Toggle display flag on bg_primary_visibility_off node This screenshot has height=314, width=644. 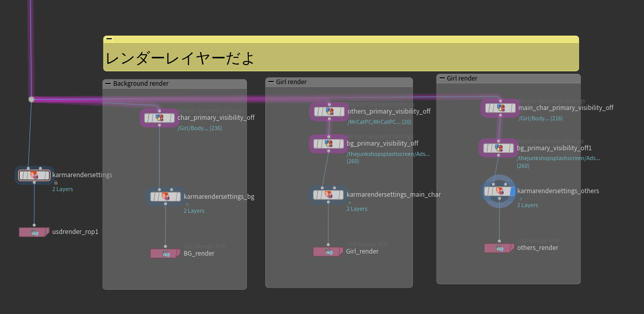pos(341,144)
